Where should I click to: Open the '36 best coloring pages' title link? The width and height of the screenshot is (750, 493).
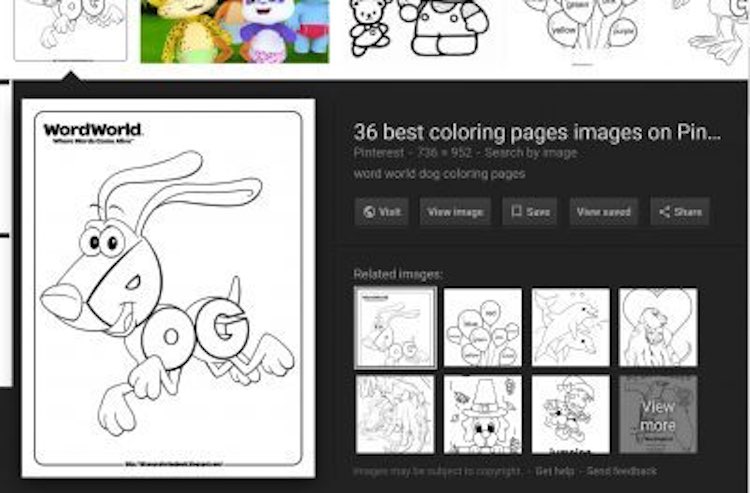(x=537, y=132)
